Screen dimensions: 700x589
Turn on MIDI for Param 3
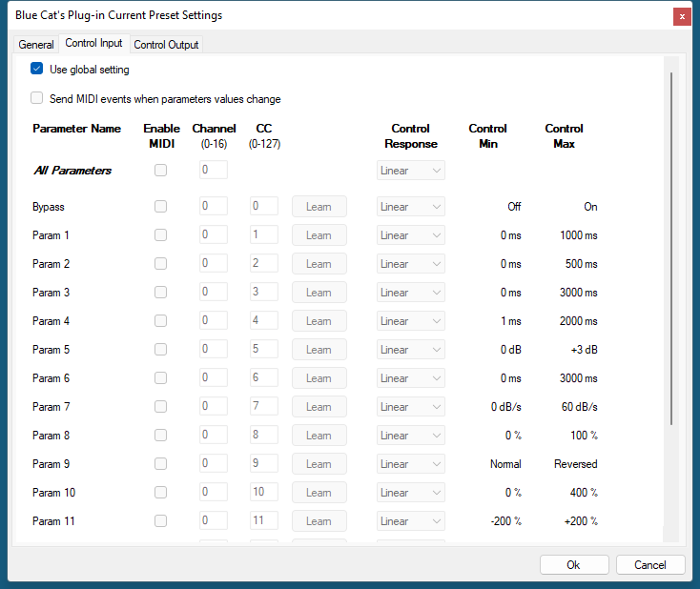point(161,292)
